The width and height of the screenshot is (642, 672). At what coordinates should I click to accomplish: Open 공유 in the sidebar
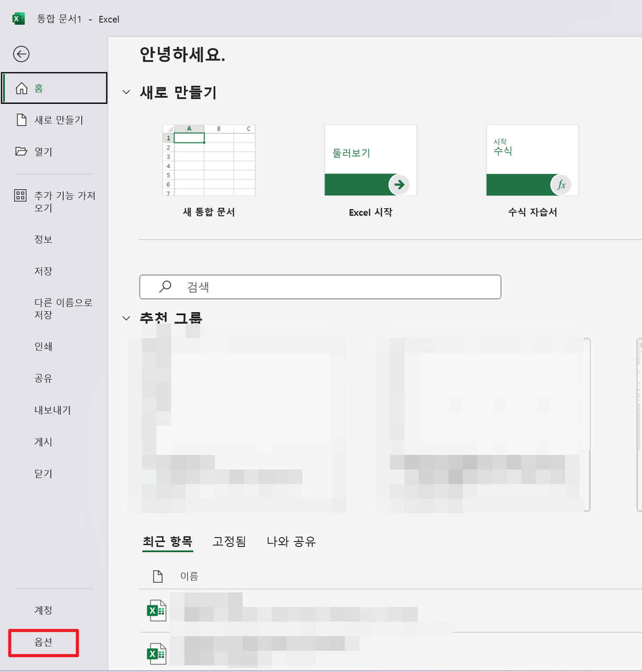point(43,378)
